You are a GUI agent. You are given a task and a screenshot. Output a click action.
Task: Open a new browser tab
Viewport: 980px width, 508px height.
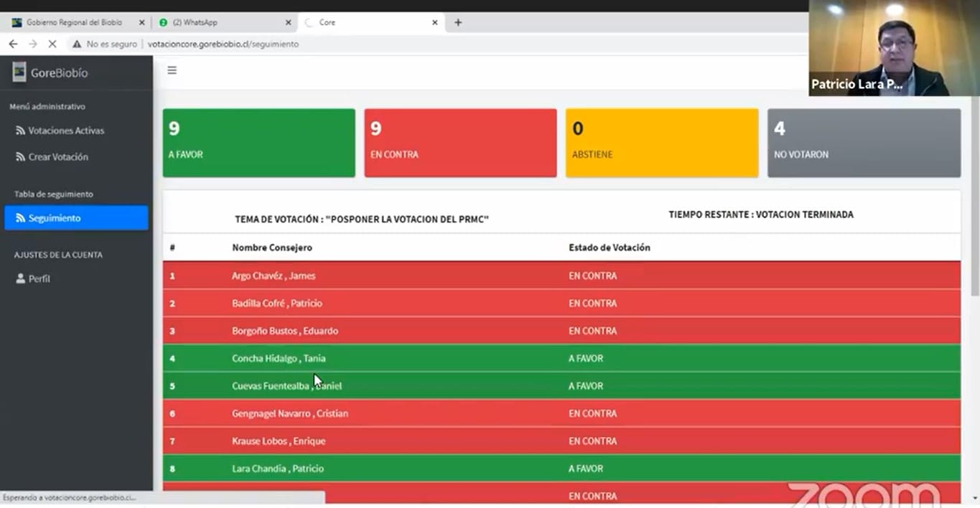click(458, 22)
